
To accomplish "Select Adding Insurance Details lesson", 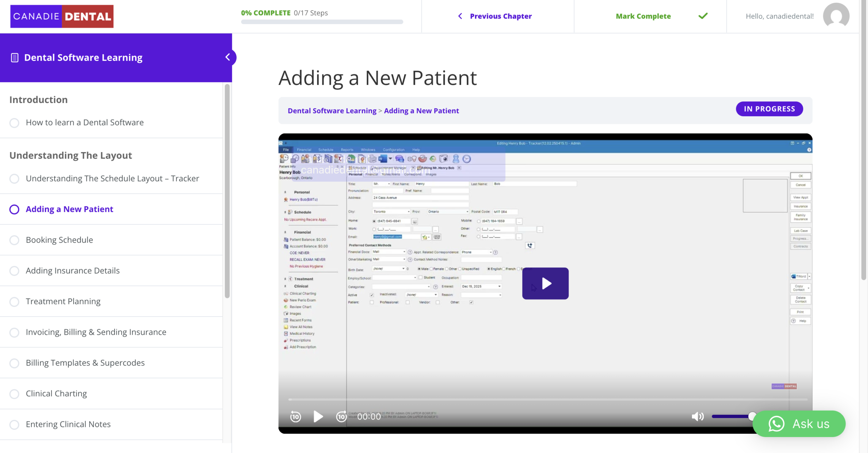I will pos(73,270).
